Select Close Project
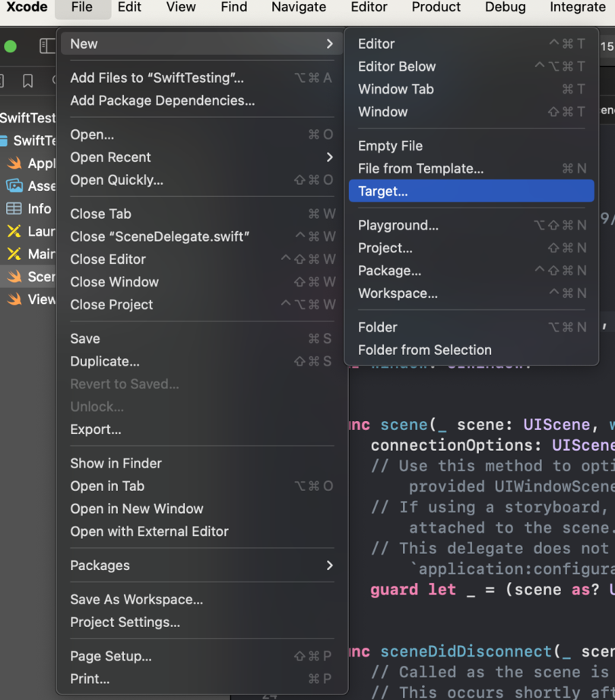The height and width of the screenshot is (700, 615). pyautogui.click(x=202, y=305)
